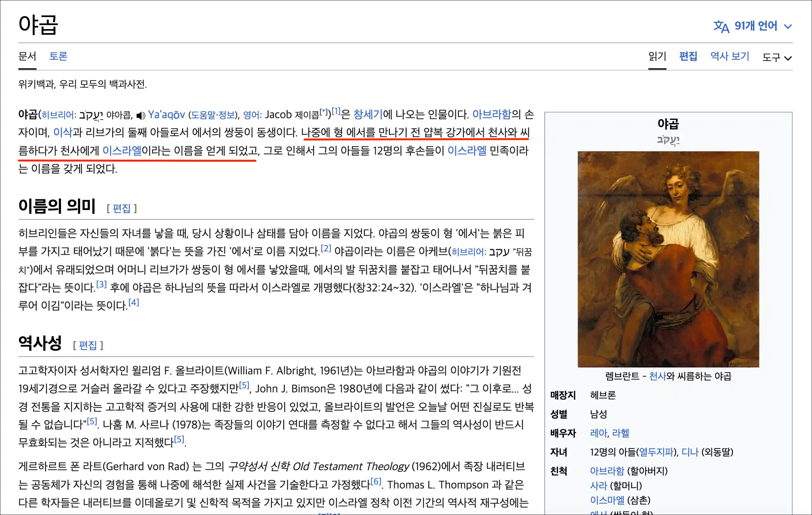Play the Ya'aqōv pronunciation speaker icon

click(140, 116)
